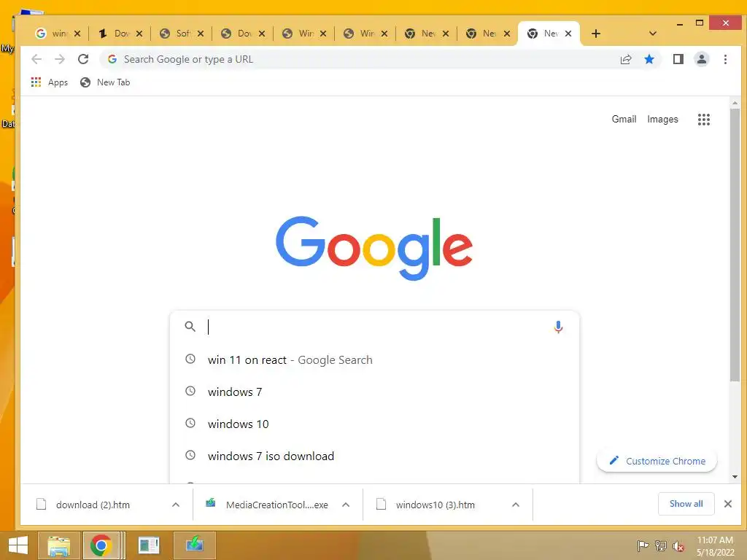Start voice search with microphone
Screen dimensions: 747x560
pos(558,327)
